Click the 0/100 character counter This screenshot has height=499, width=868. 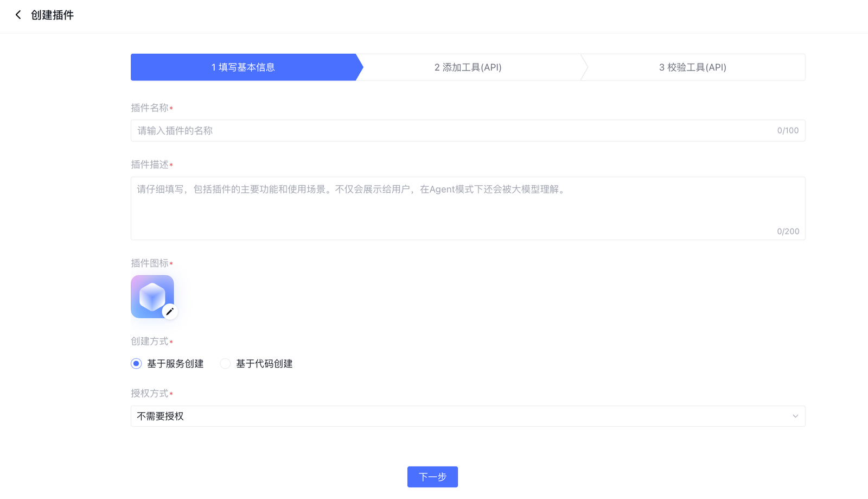tap(788, 131)
